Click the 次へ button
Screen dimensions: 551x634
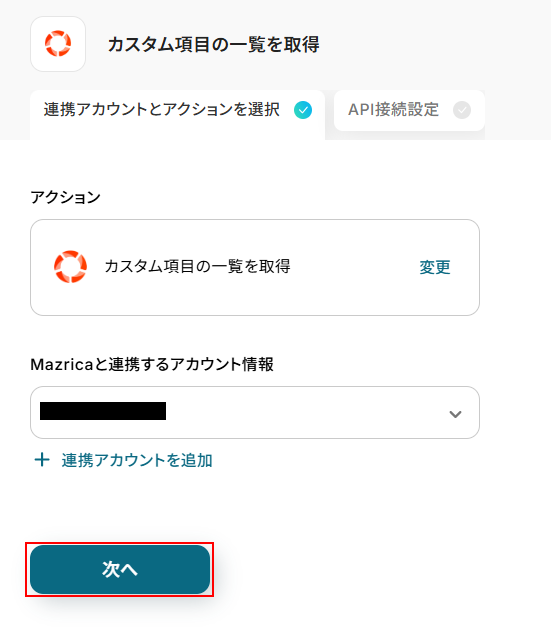click(120, 569)
